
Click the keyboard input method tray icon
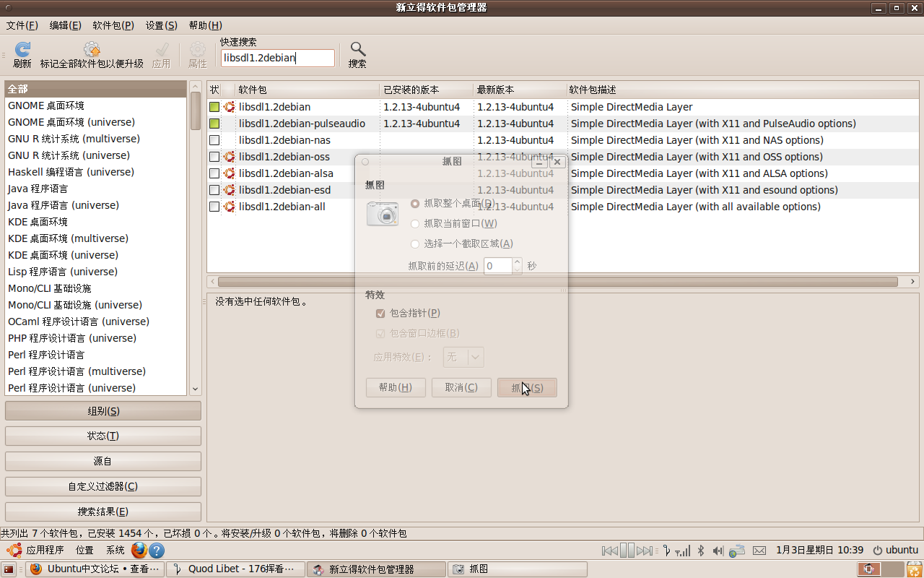click(737, 551)
